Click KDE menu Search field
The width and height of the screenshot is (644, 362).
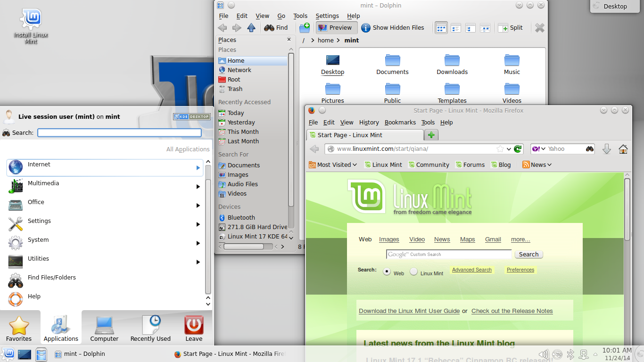pos(119,133)
